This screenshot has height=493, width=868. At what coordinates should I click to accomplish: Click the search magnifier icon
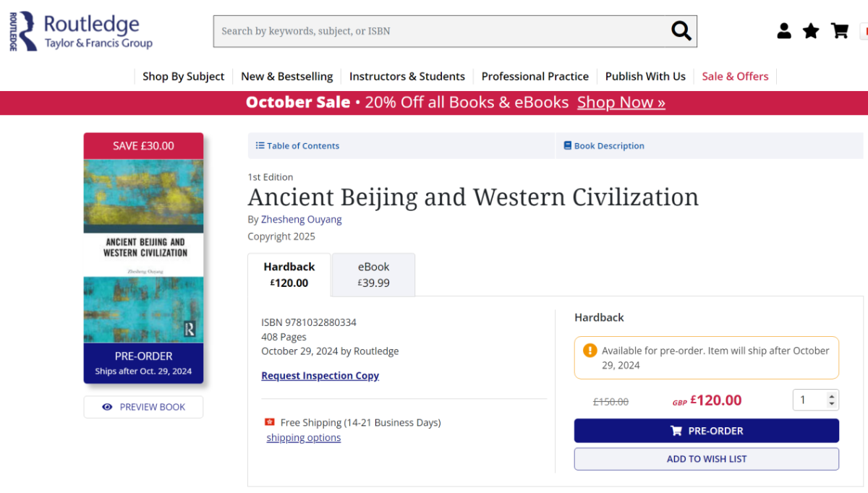(x=681, y=31)
